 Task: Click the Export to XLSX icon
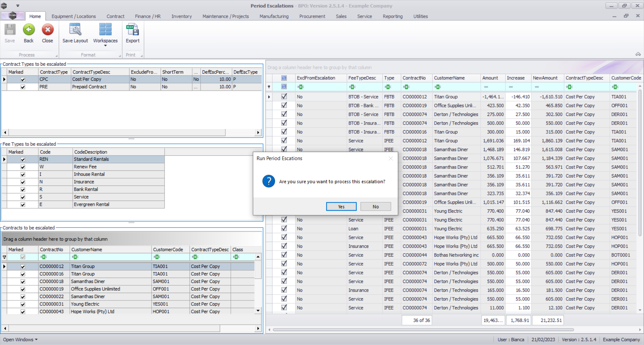(x=132, y=30)
